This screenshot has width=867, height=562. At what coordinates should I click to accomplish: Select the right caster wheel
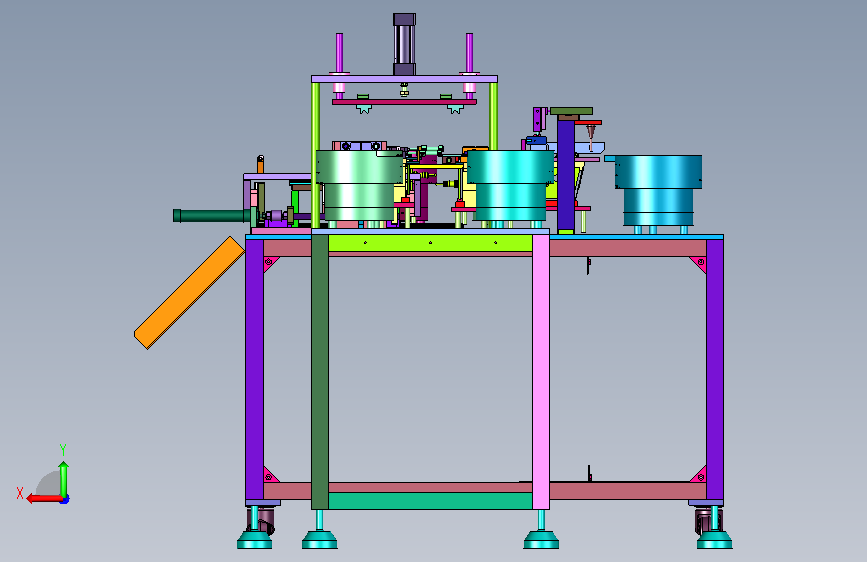(x=703, y=521)
